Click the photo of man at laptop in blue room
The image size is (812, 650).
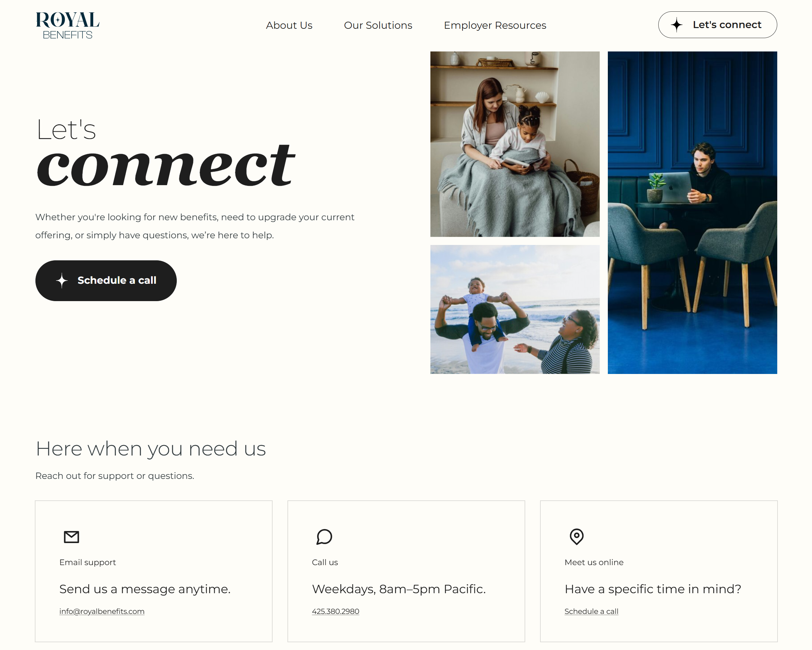click(692, 213)
